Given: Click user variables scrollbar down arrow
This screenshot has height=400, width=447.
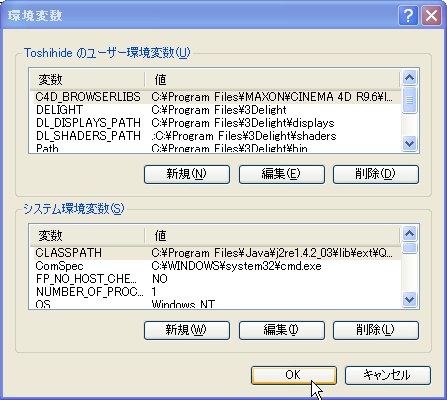Looking at the screenshot, I should pyautogui.click(x=409, y=144).
